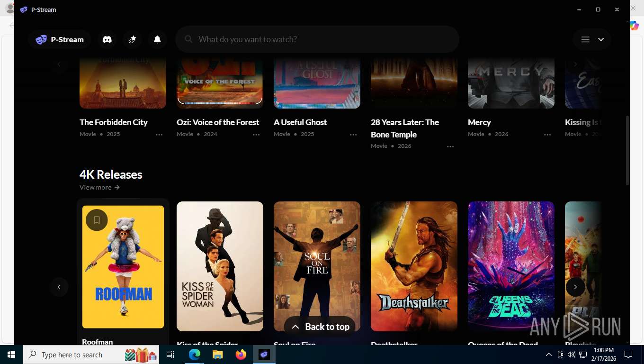This screenshot has width=644, height=364.
Task: Click the title 'Mercy'
Action: click(x=479, y=122)
